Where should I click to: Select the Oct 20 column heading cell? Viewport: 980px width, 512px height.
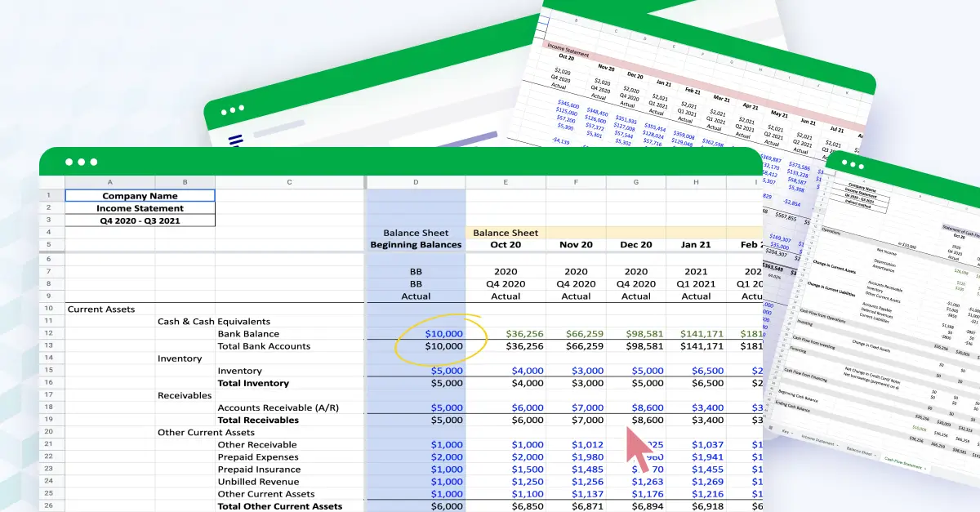(506, 245)
